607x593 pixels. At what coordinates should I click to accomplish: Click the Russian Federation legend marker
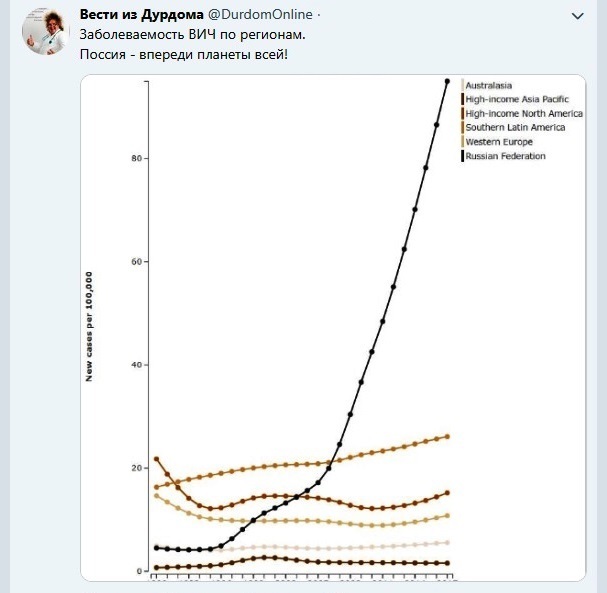[462, 156]
